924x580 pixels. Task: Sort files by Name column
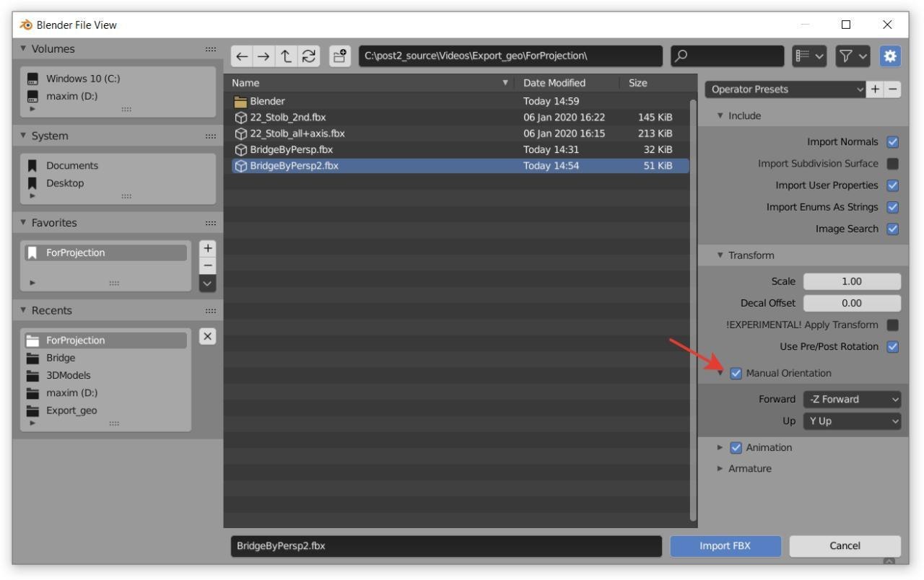pos(370,83)
